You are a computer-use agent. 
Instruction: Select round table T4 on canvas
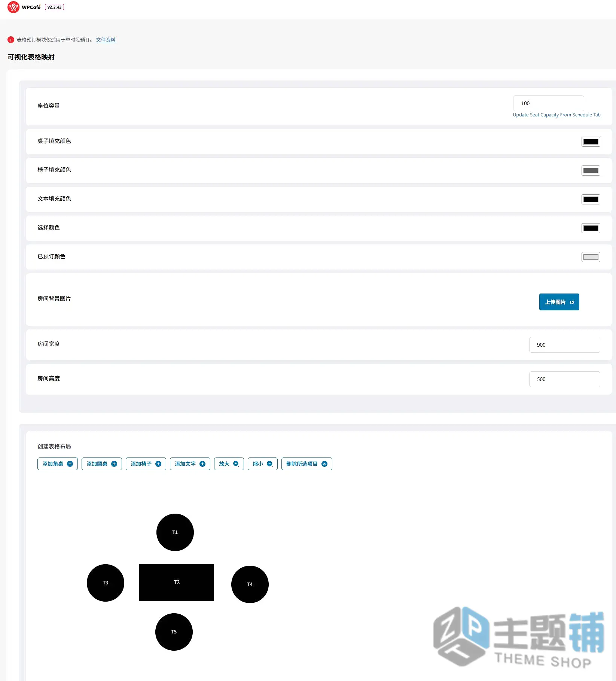(x=250, y=584)
